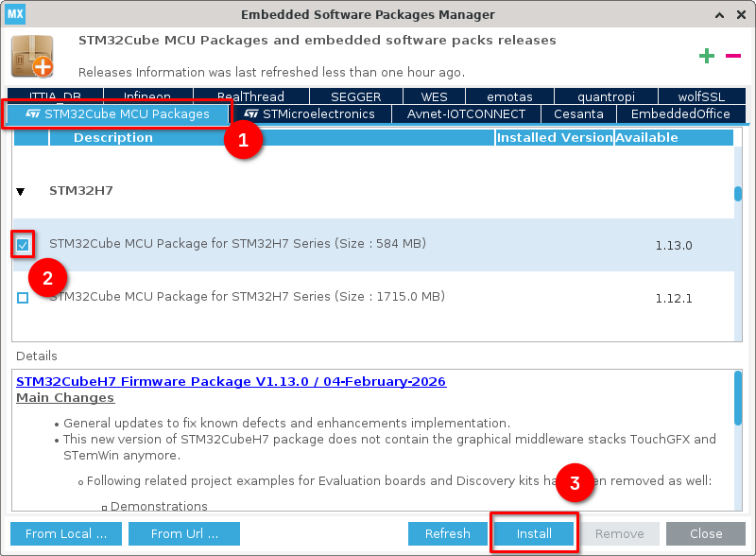Click the MX application logo icon
Screen dimensions: 756x556
[15, 14]
